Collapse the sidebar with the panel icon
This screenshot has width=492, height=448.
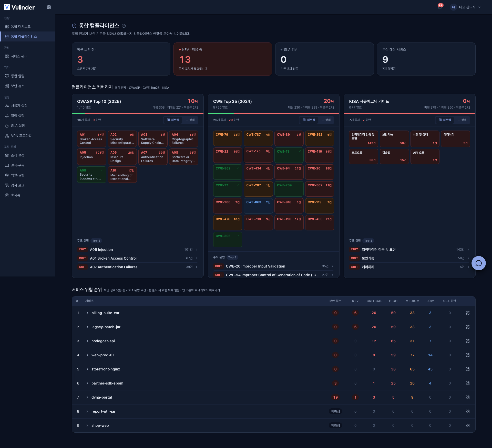(x=49, y=7)
